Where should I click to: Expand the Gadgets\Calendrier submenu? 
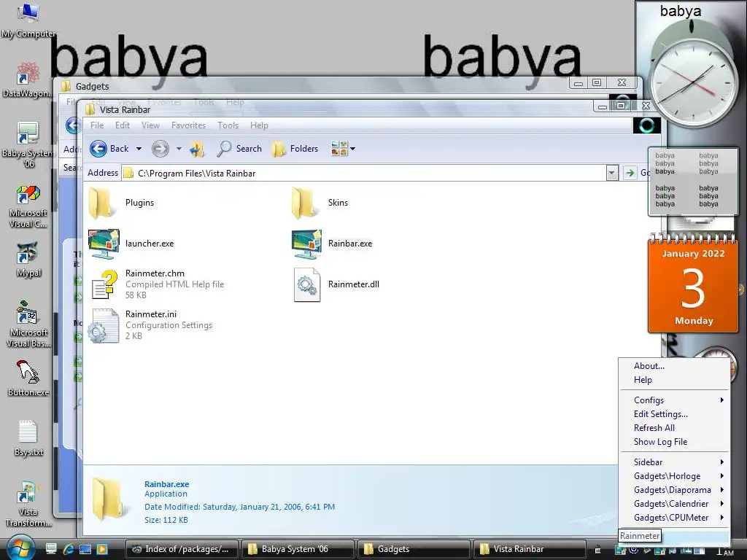tap(673, 503)
